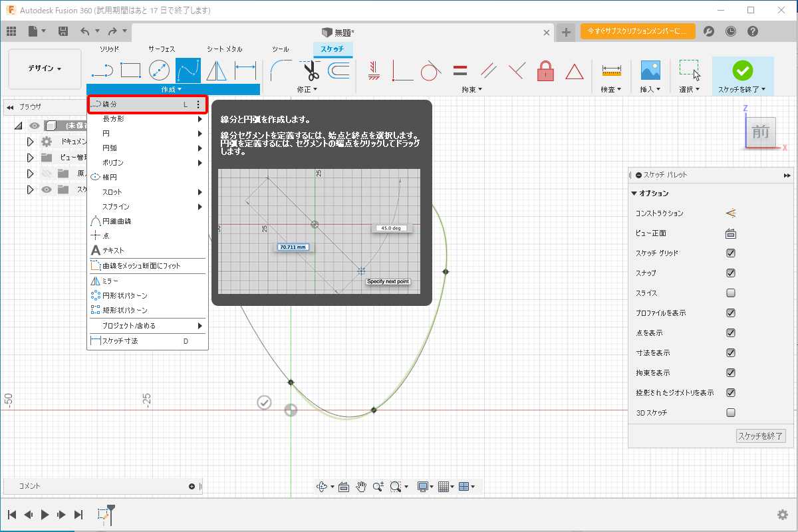
Task: Select the Line tool icon in the toolbar
Action: pyautogui.click(x=102, y=70)
